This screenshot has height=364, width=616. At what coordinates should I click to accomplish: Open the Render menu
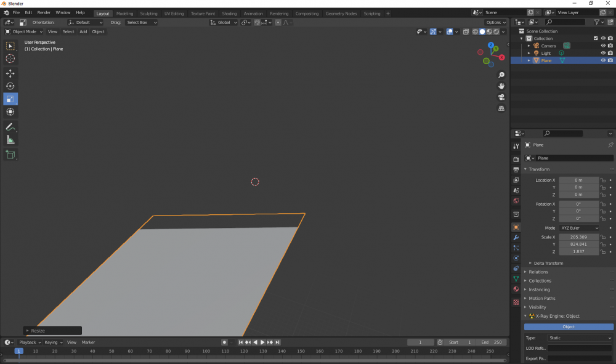click(44, 12)
